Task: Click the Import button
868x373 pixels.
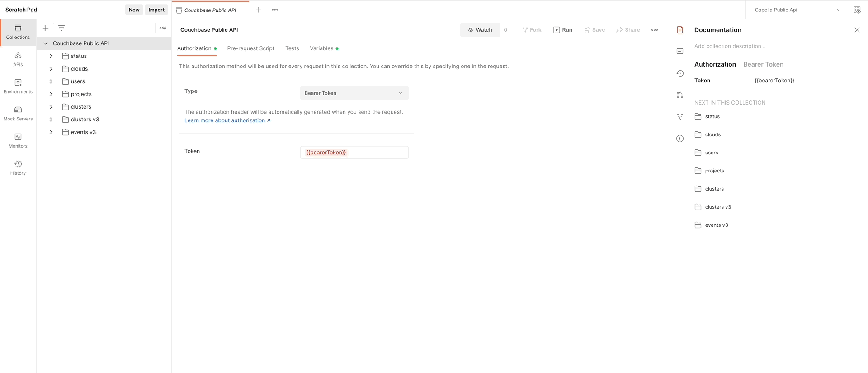Action: [x=156, y=10]
